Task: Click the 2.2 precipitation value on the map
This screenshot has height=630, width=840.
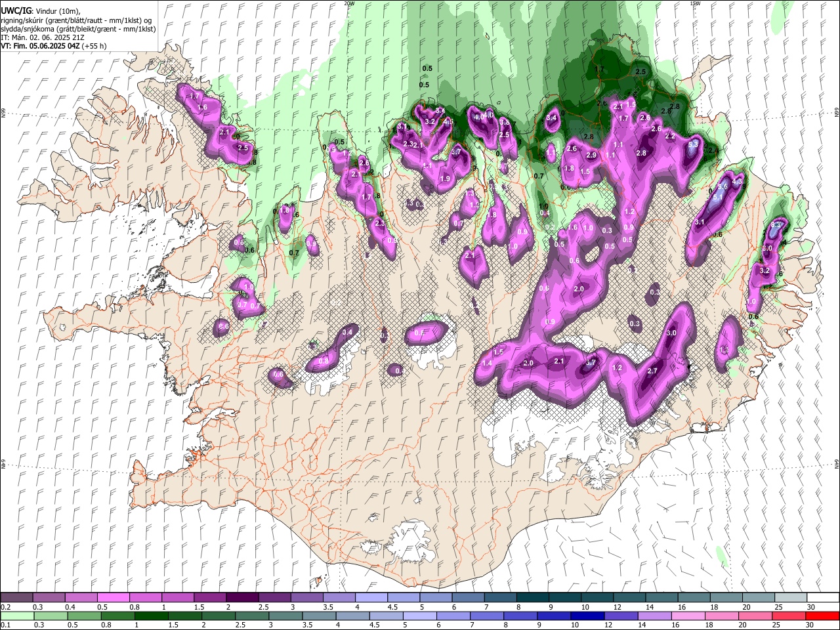Action: [670, 136]
